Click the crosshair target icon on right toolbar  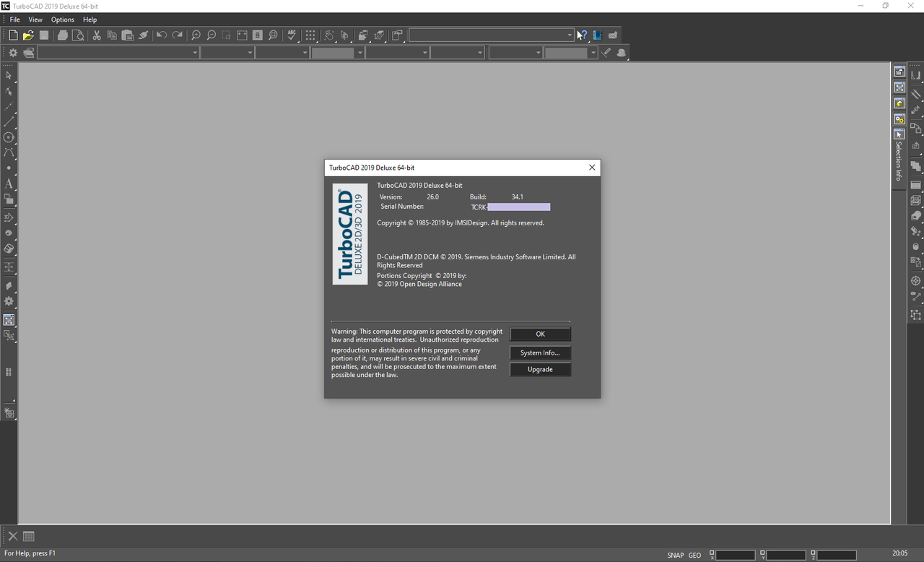tap(916, 280)
